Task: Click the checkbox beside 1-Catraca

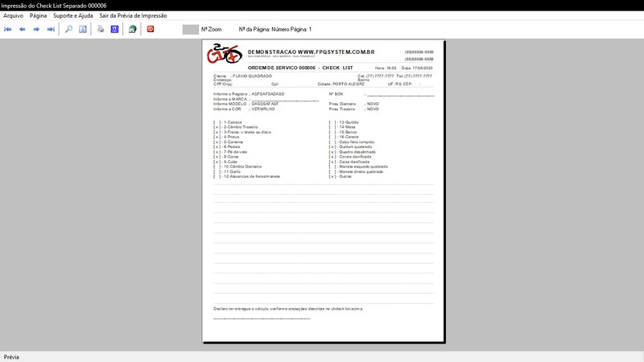Action: pyautogui.click(x=217, y=121)
